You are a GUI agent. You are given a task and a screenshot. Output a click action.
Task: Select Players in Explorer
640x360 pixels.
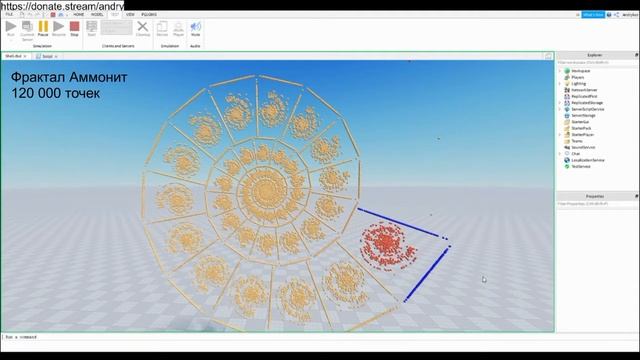578,77
